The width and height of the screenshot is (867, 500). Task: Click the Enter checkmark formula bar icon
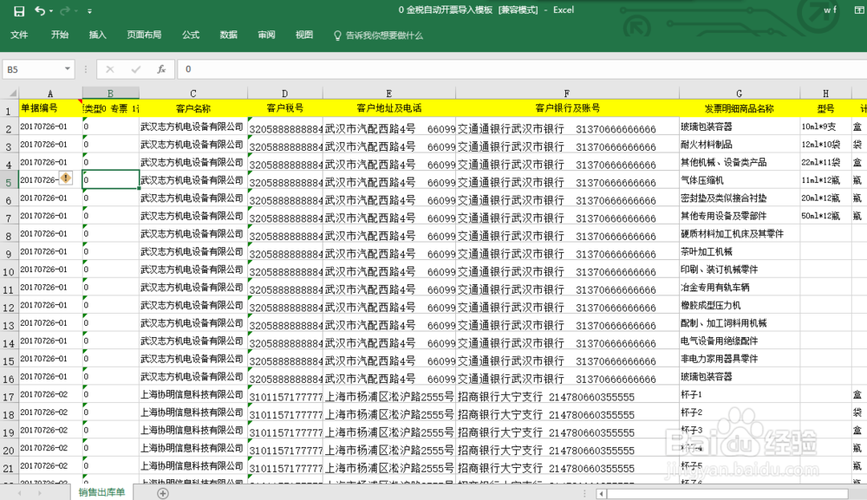[135, 69]
